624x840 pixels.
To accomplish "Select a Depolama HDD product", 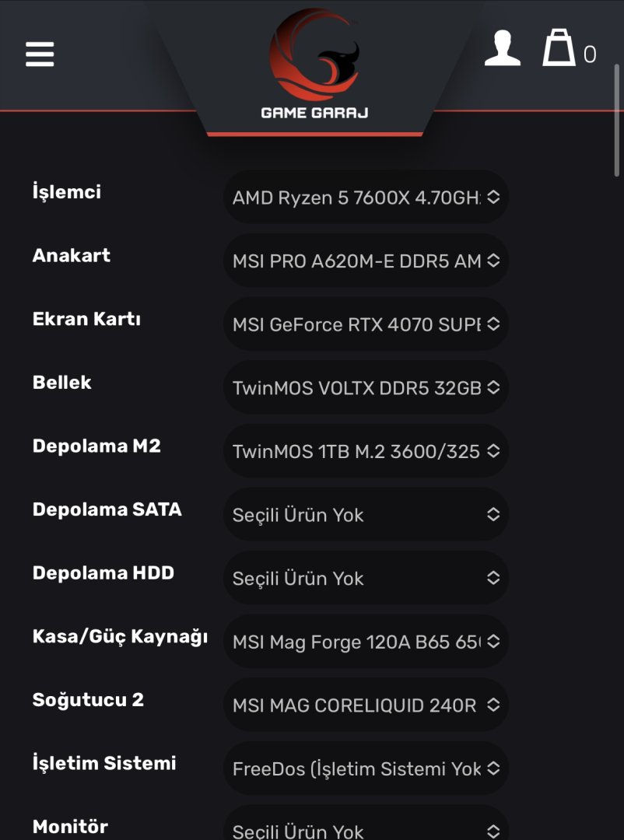I will (x=366, y=579).
